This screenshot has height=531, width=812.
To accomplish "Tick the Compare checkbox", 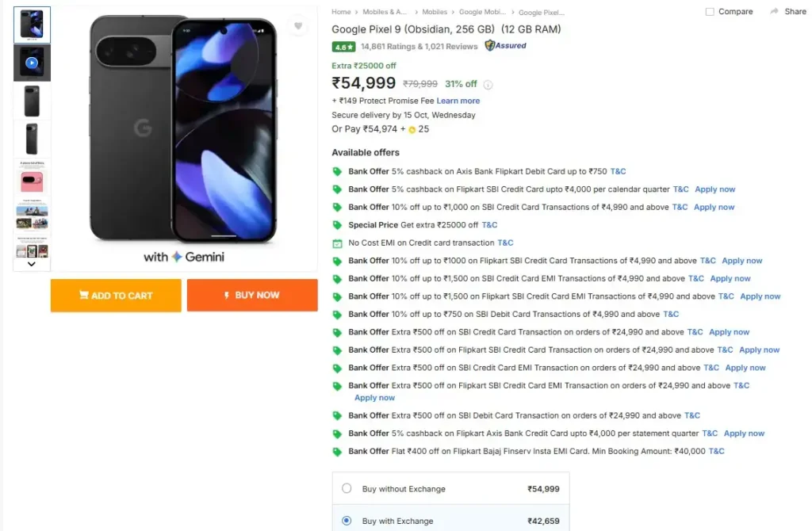I will tap(710, 12).
